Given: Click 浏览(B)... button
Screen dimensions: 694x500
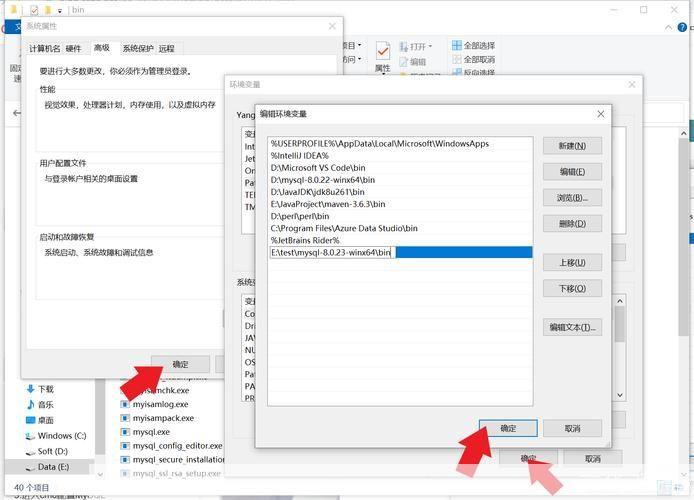Looking at the screenshot, I should pos(572,198).
